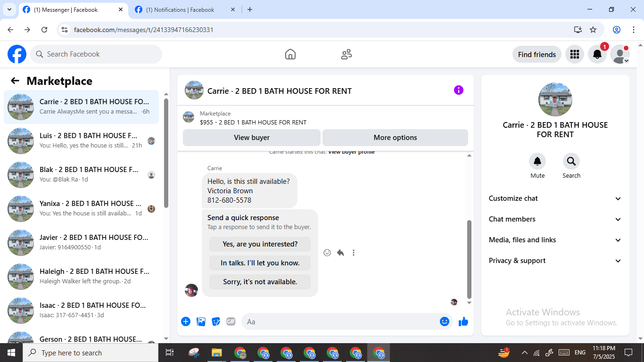Viewport: 644px width, 362px height.
Task: Open File Explorer from taskbar
Action: pyautogui.click(x=216, y=353)
